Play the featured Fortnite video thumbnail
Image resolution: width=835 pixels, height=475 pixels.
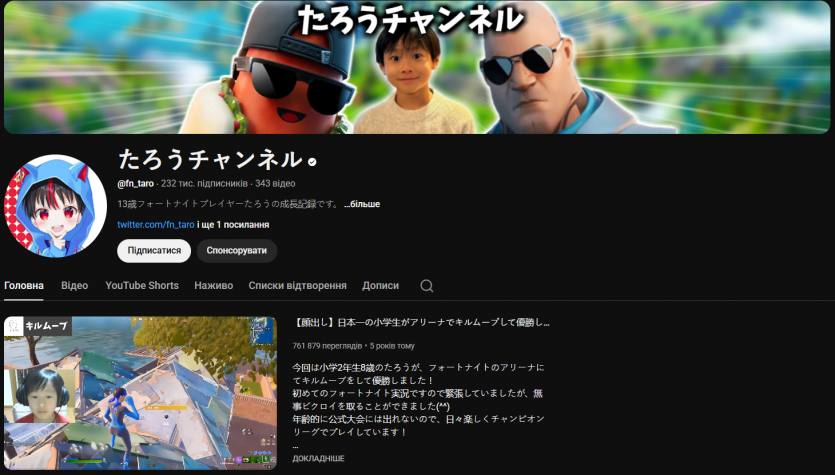(x=140, y=393)
